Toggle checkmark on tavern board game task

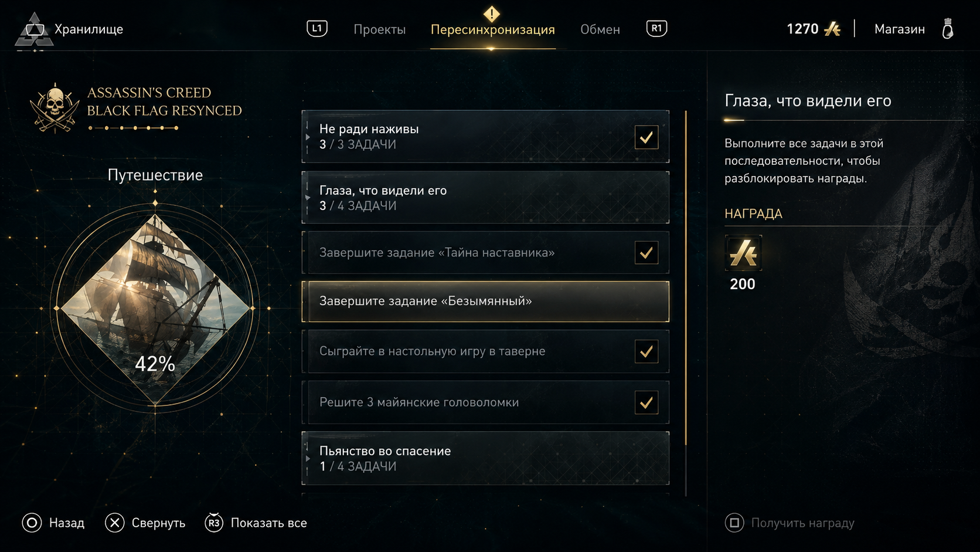click(646, 351)
